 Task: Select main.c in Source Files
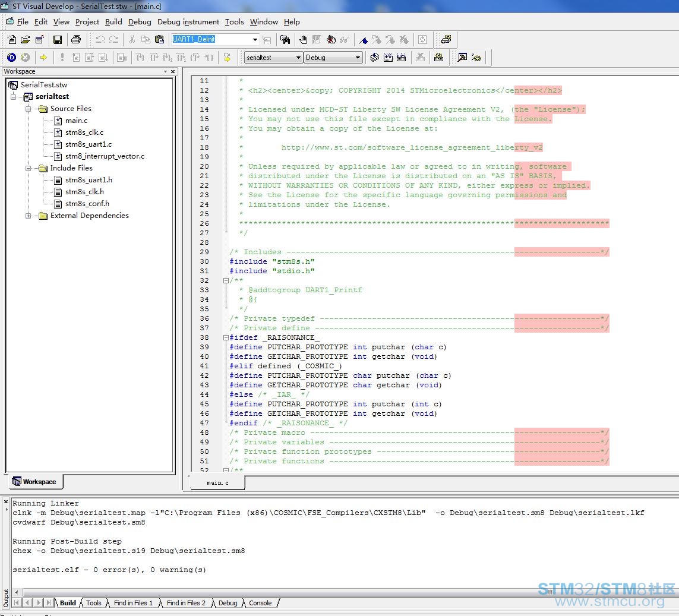(x=76, y=121)
